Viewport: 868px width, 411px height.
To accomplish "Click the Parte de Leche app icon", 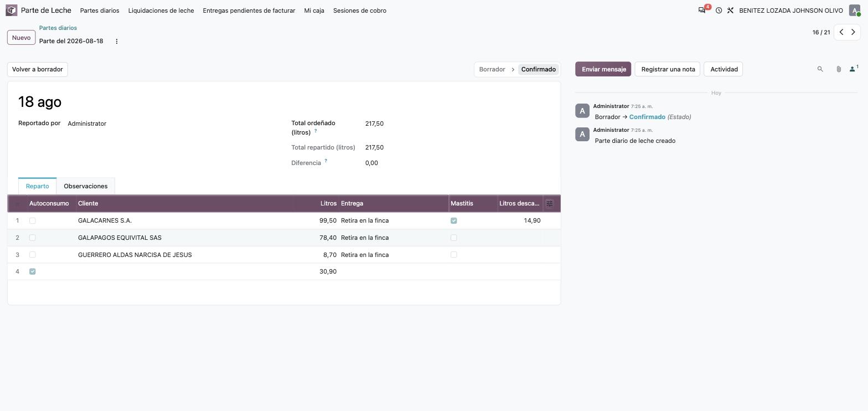I will [x=12, y=11].
